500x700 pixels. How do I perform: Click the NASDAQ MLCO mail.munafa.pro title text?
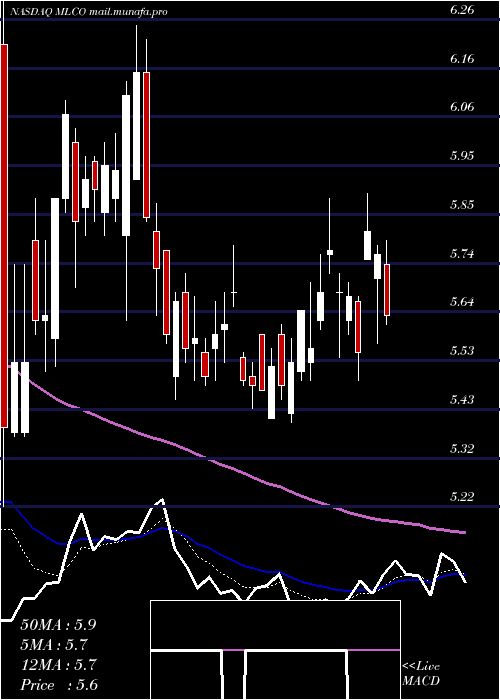click(88, 12)
